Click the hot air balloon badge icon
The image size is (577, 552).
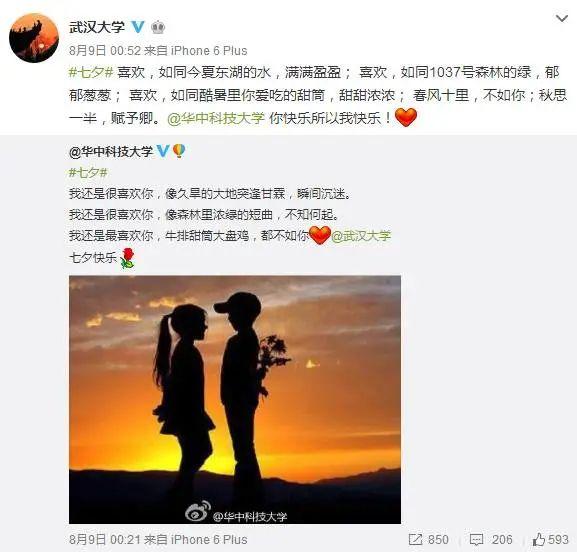tap(179, 151)
